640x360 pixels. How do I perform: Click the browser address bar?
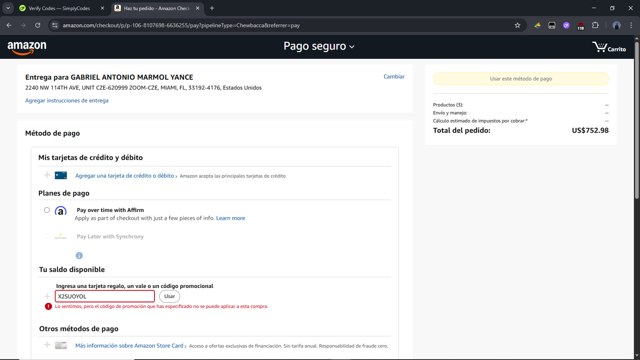(x=286, y=25)
